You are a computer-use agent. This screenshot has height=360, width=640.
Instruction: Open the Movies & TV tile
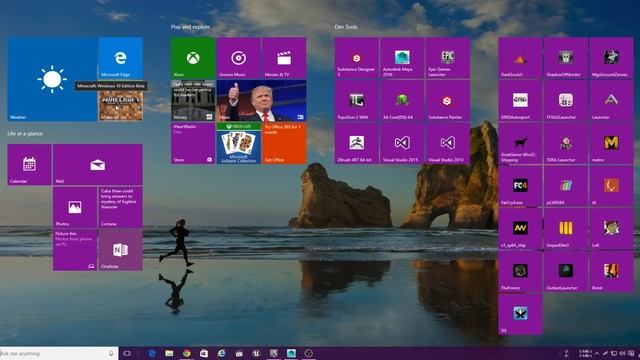click(284, 58)
